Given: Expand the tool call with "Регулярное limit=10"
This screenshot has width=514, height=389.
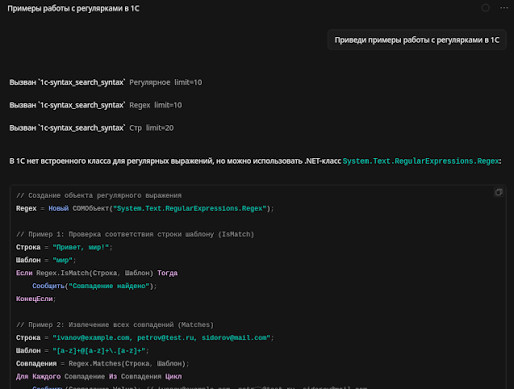Looking at the screenshot, I should tap(106, 82).
